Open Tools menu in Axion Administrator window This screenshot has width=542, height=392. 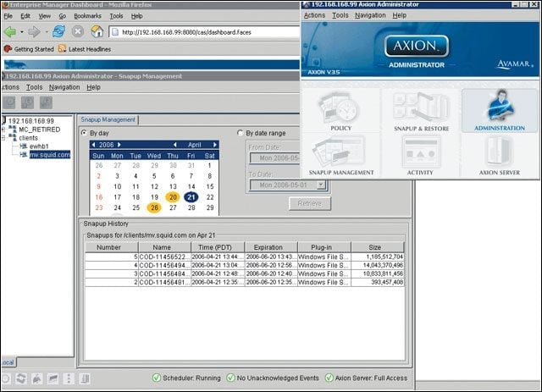pos(340,15)
